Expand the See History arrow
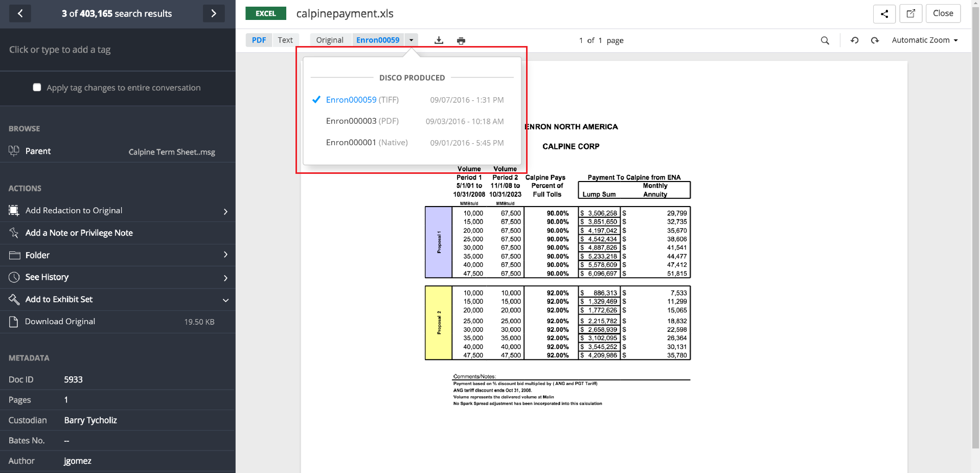980x473 pixels. click(x=225, y=278)
